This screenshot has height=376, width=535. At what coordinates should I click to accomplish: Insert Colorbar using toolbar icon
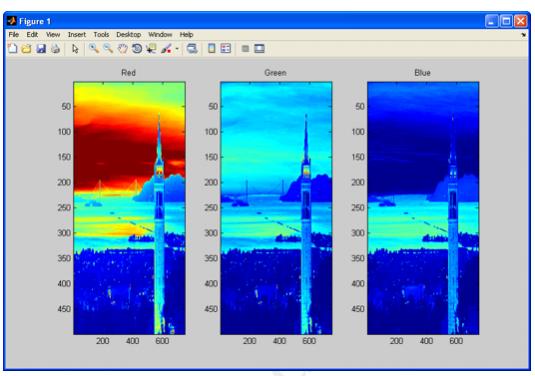[212, 49]
